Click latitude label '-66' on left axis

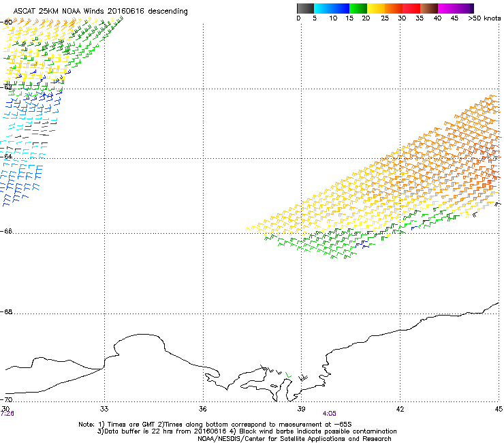tap(6, 231)
